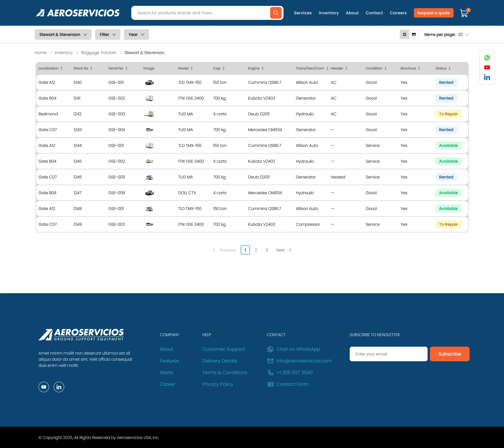Click the search magnifier icon
Viewport: 504px width, 448px height.
pyautogui.click(x=276, y=13)
